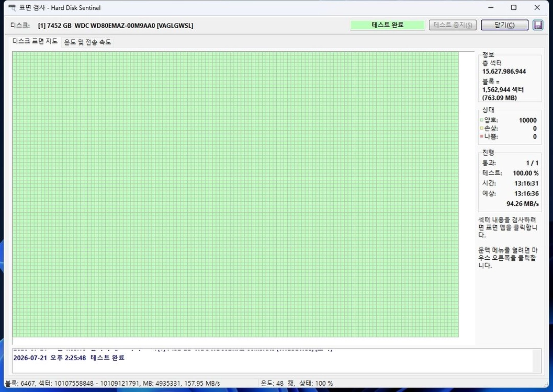Click the (763.09 MB) block size text
Viewport: 553px width, 392px height.
tap(500, 98)
